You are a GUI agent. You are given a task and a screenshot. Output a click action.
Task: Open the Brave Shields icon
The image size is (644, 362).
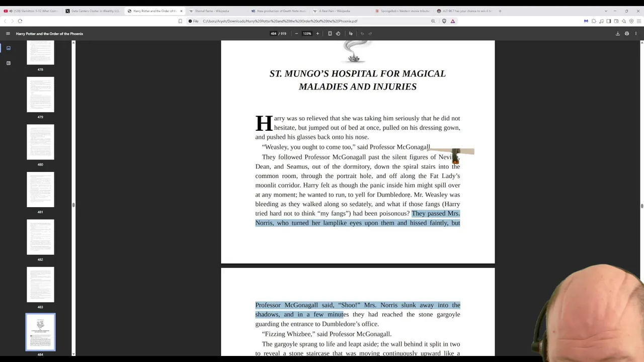[444, 21]
